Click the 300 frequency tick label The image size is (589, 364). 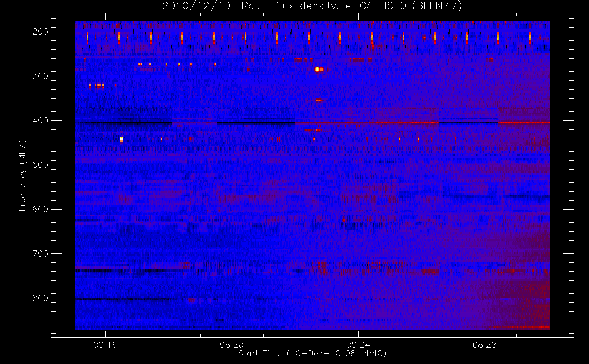pos(40,76)
